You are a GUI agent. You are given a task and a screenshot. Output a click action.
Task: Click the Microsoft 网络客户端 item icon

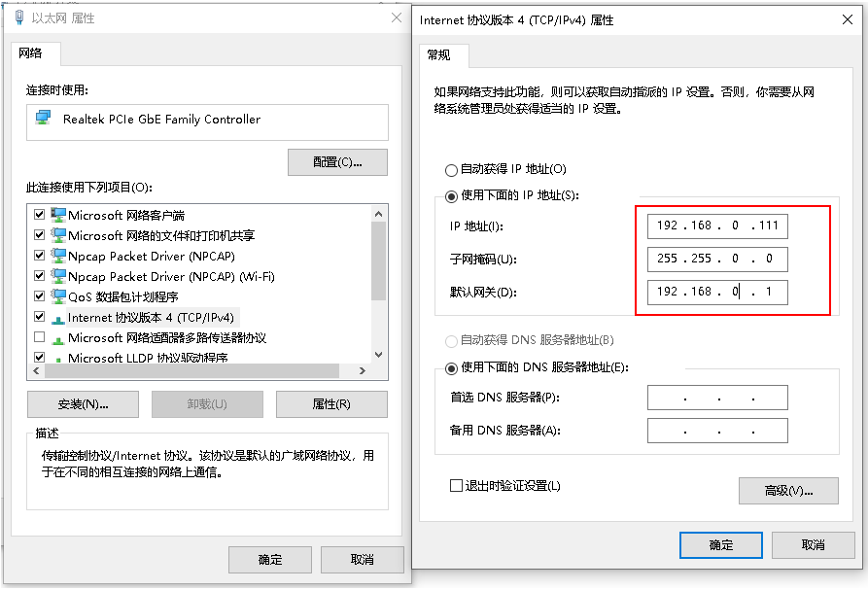(57, 215)
